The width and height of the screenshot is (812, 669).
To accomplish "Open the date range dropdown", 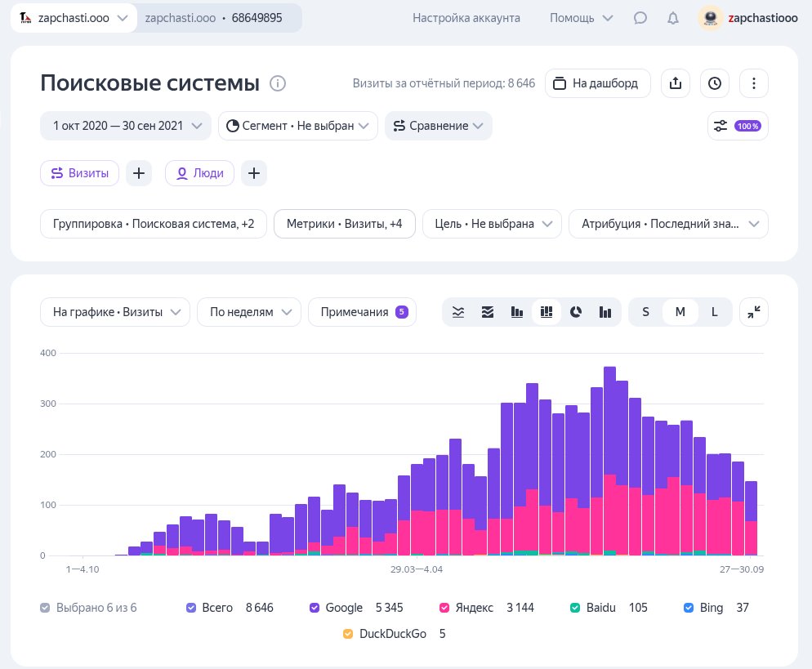I will (126, 126).
